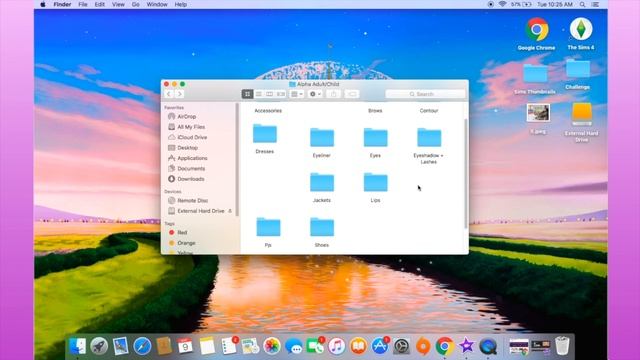Go forward with the Finder forward arrow
Screen dimensions: 640x360
[x=179, y=94]
